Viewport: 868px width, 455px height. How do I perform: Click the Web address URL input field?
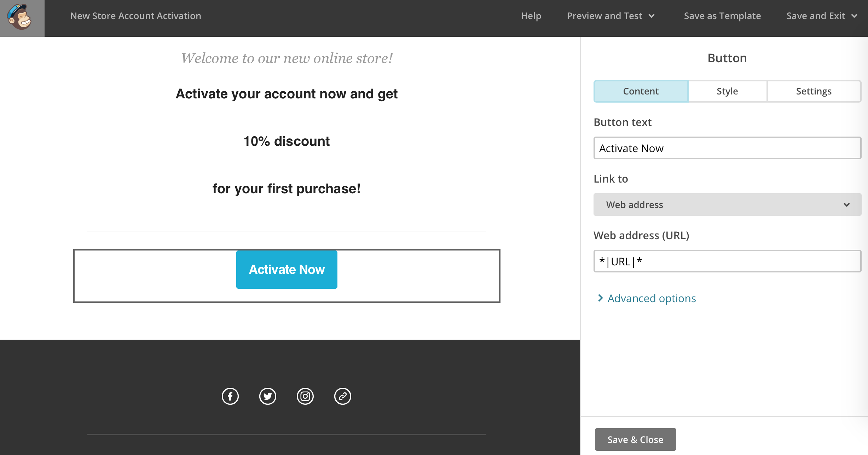click(x=727, y=261)
